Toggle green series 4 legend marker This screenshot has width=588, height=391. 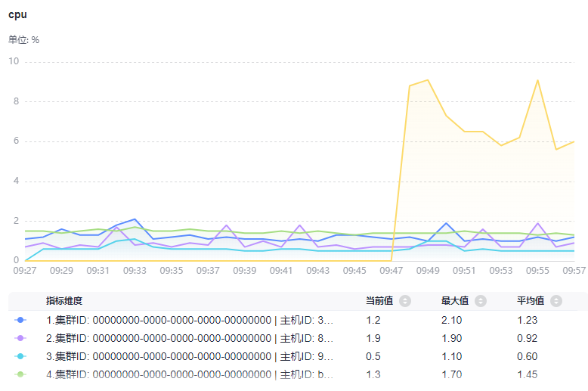(x=20, y=374)
